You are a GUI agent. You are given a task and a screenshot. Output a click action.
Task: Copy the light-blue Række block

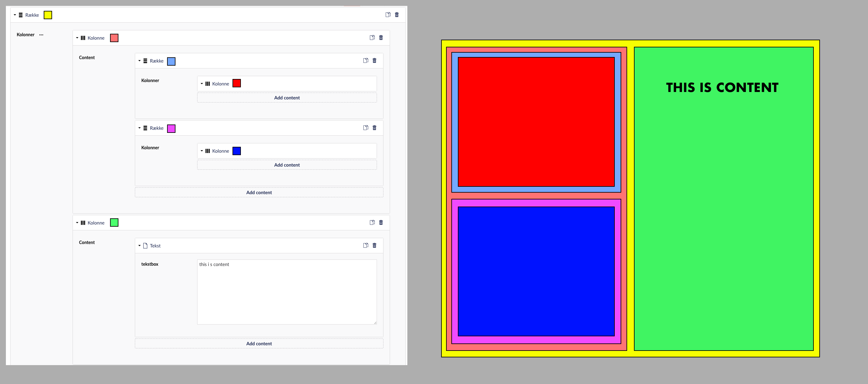[365, 61]
